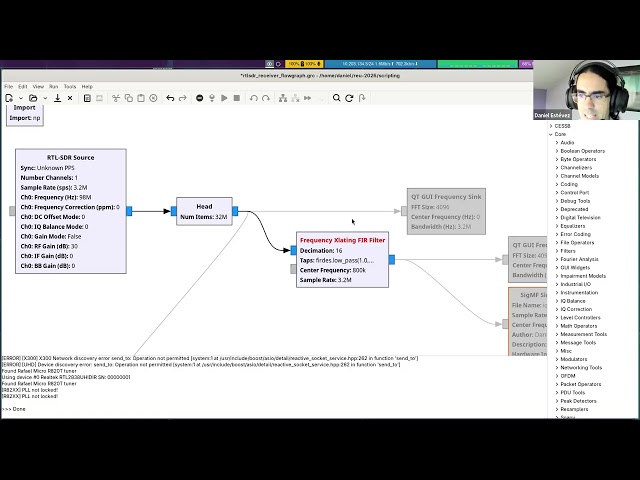Rotate the block counterclockwise
The height and width of the screenshot is (480, 640).
[253, 98]
